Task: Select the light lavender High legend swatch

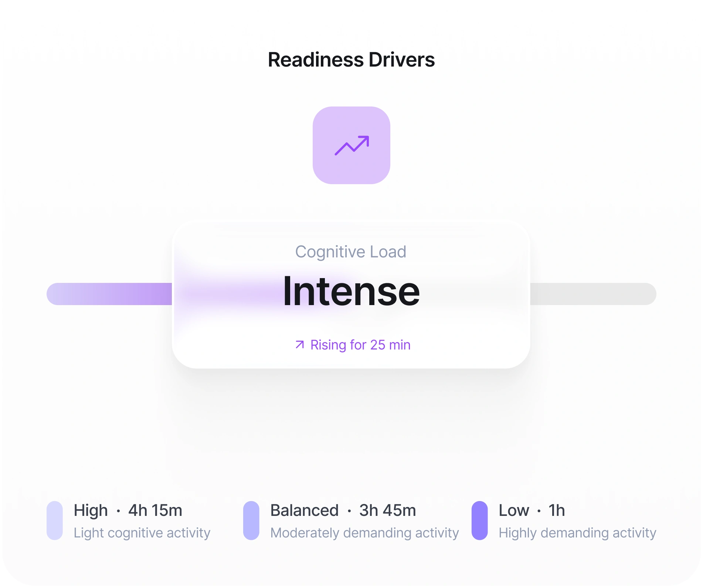Action: 55,521
